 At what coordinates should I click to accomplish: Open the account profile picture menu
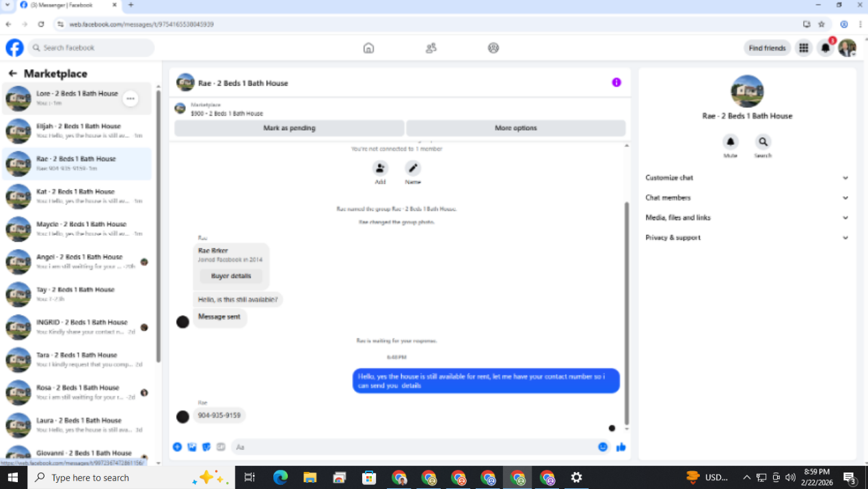coord(847,48)
